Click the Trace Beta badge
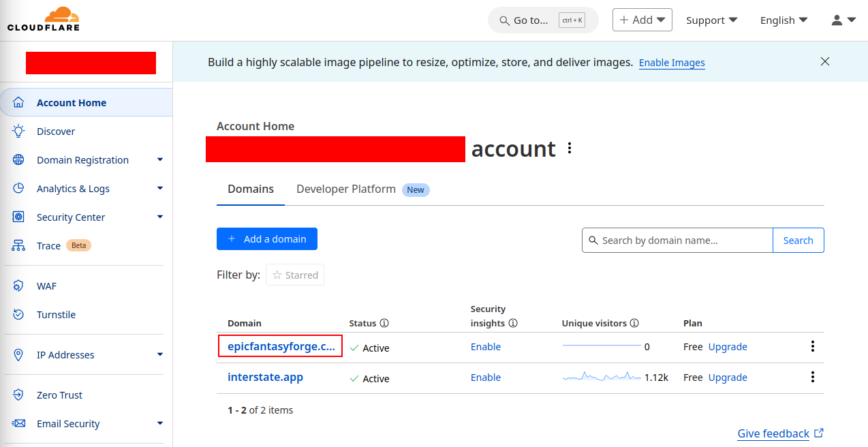The image size is (868, 447). (78, 245)
